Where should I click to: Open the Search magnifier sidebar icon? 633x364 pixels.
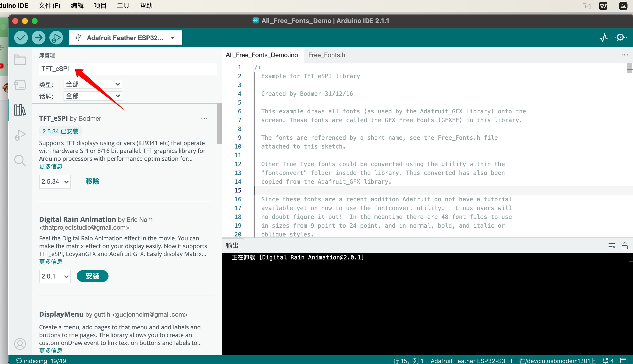(x=20, y=160)
